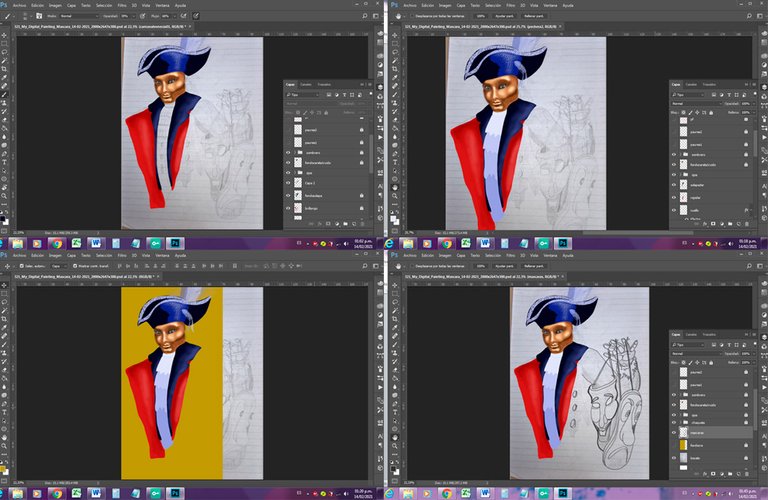Expand the sombrero group in top-left Layers panel
Image resolution: width=768 pixels, height=500 pixels.
295,153
